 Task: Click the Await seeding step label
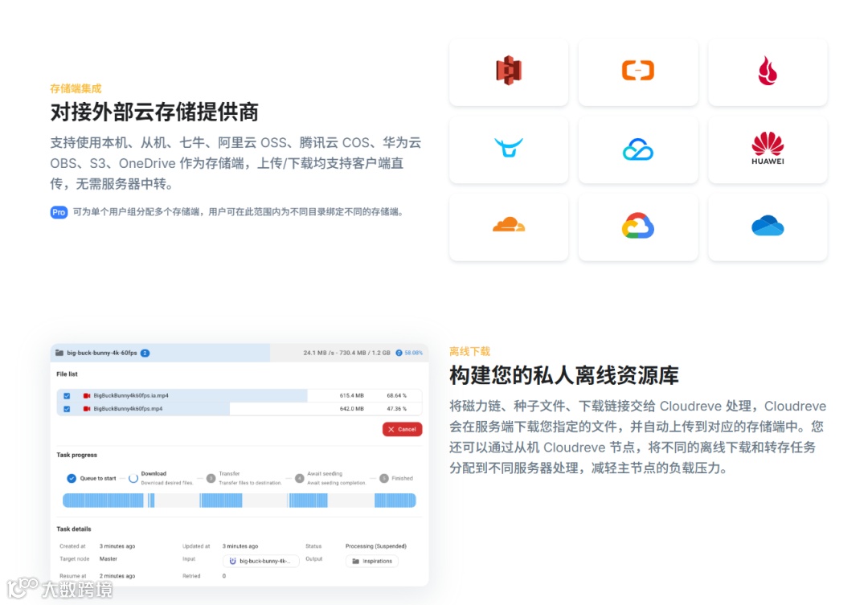click(325, 474)
